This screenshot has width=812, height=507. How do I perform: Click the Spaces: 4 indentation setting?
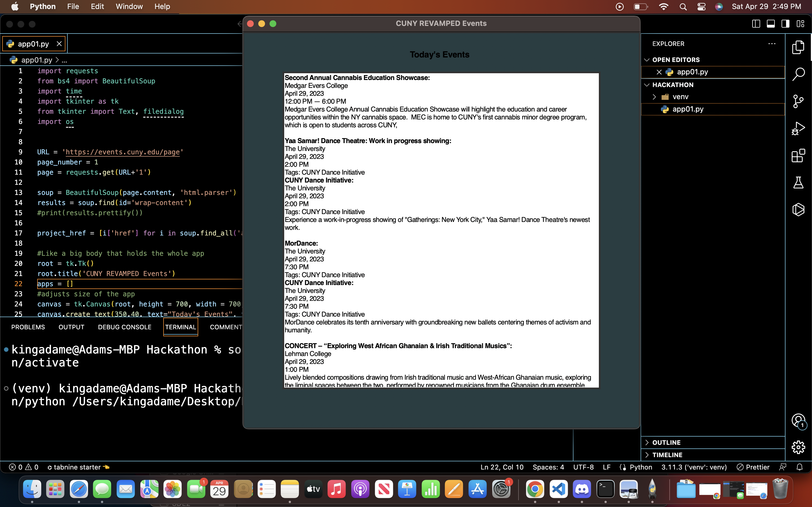coord(548,467)
